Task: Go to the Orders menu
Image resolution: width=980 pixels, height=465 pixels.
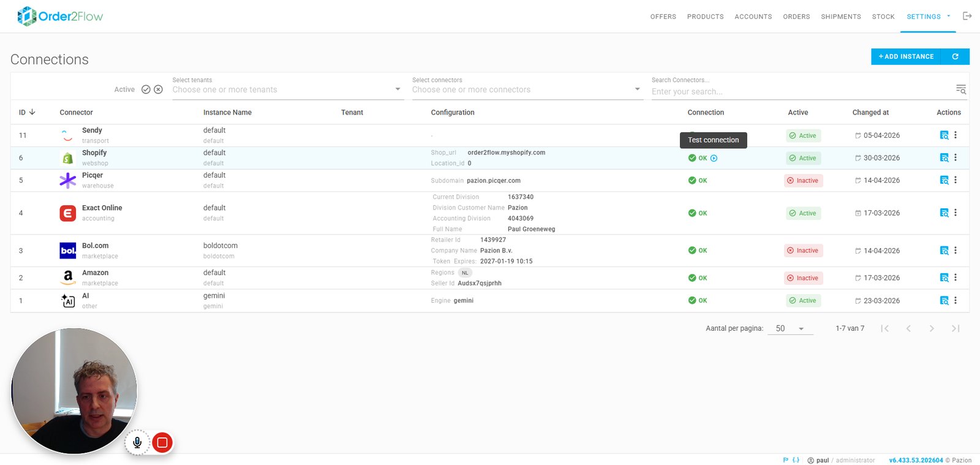Action: coord(796,17)
